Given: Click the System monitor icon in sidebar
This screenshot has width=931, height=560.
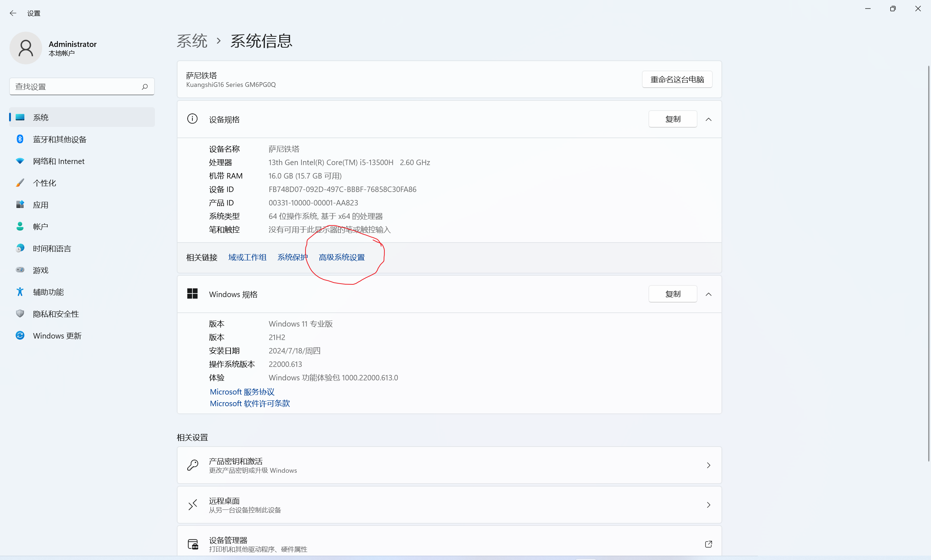Looking at the screenshot, I should [20, 117].
